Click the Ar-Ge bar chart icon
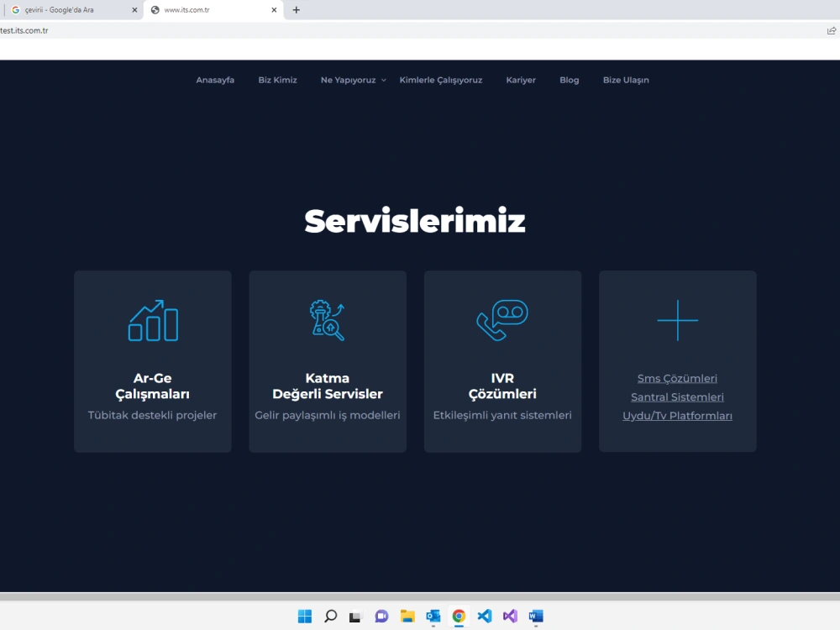 (153, 320)
